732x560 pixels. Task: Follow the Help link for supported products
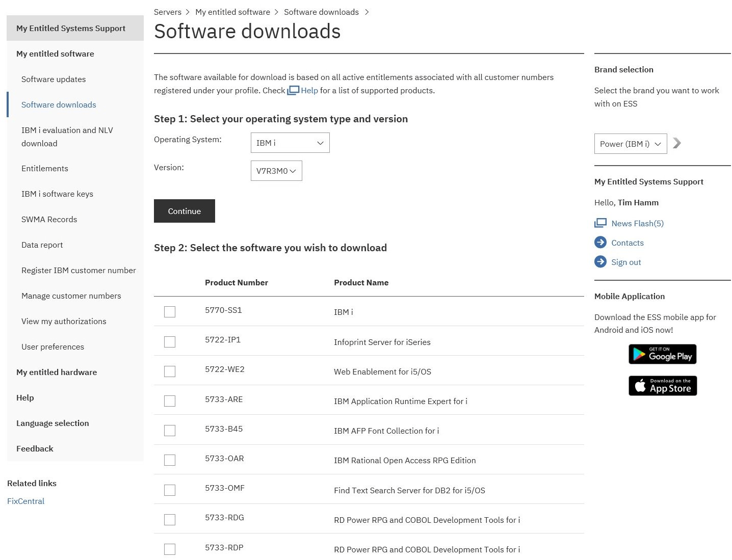(x=309, y=90)
